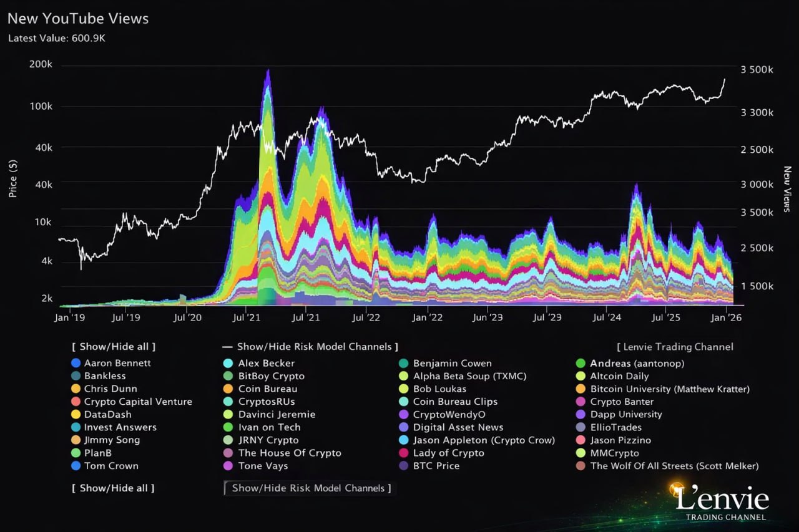This screenshot has width=799, height=532.
Task: Click the Lady of Crypto legend dot
Action: pyautogui.click(x=403, y=453)
